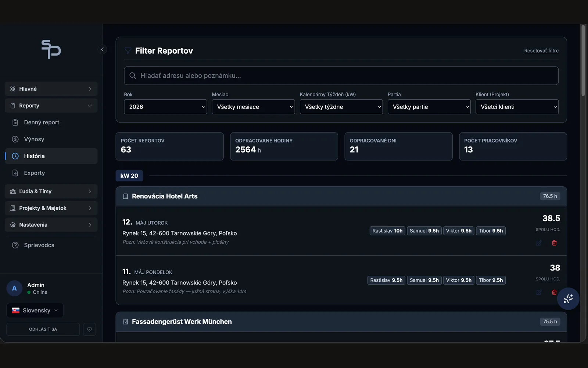Collapse the sidebar with arrow button
Screen dimensions: 588x368
(102, 49)
